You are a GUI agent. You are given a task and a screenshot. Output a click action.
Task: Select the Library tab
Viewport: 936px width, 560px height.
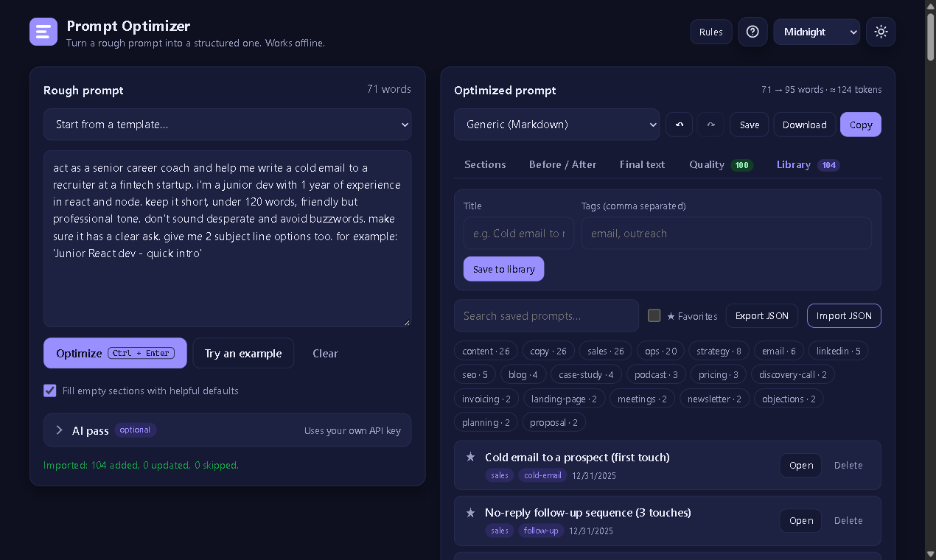[x=808, y=164]
